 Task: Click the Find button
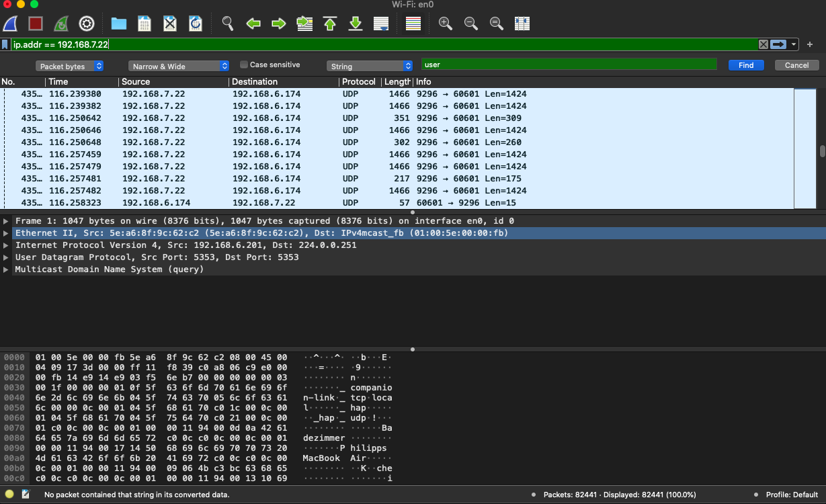tap(745, 65)
